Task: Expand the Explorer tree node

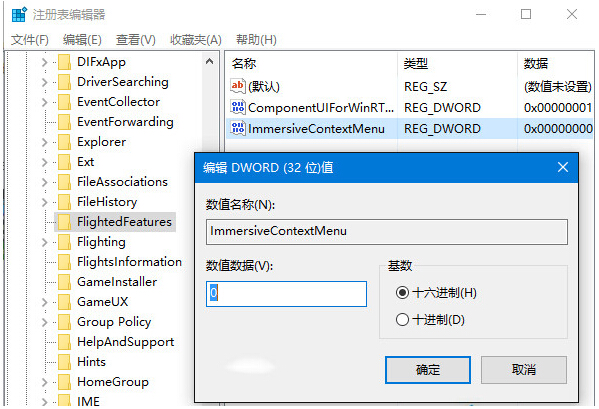Action: (x=44, y=142)
